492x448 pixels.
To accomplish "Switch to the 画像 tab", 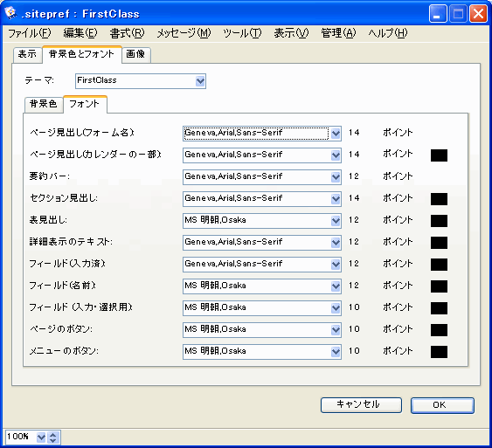I will [135, 54].
